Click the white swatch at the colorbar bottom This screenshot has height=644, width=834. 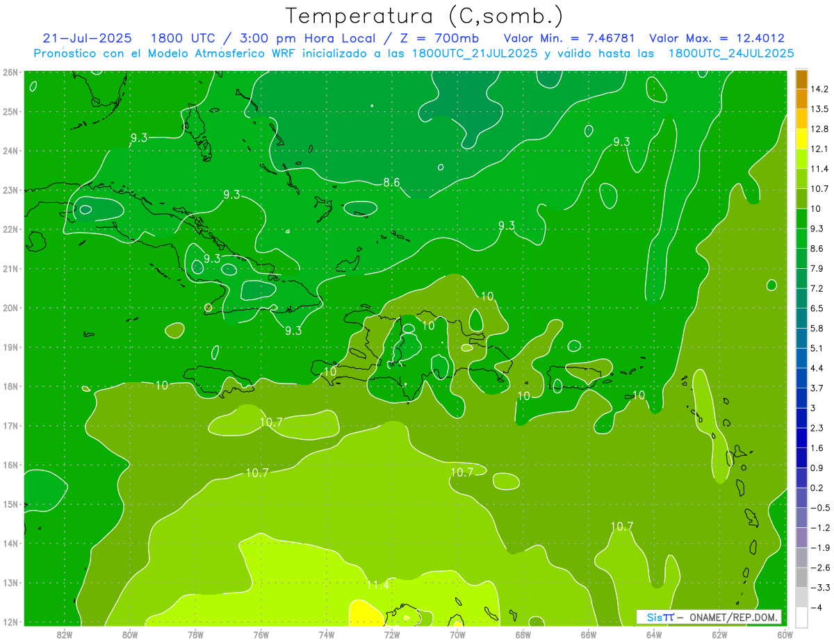[x=802, y=617]
